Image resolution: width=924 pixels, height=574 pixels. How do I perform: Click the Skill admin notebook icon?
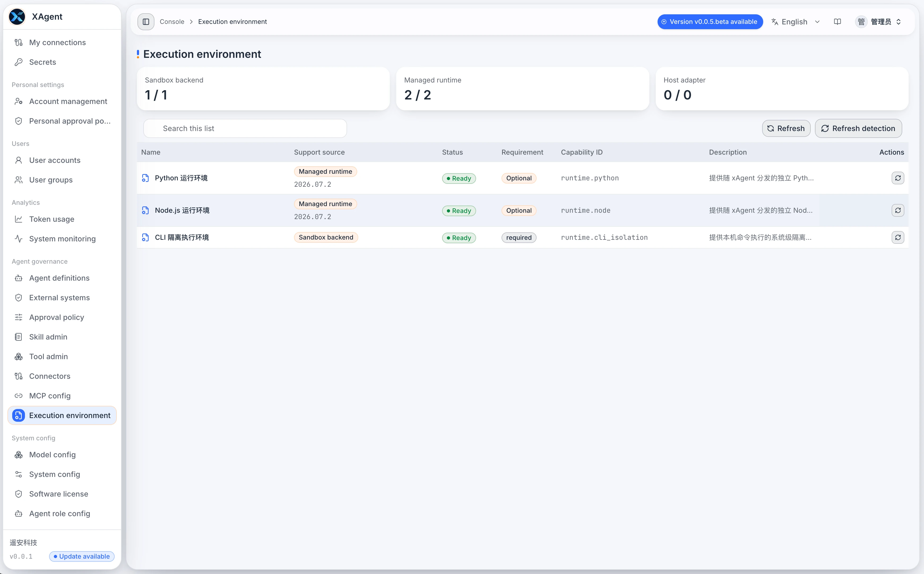[19, 337]
